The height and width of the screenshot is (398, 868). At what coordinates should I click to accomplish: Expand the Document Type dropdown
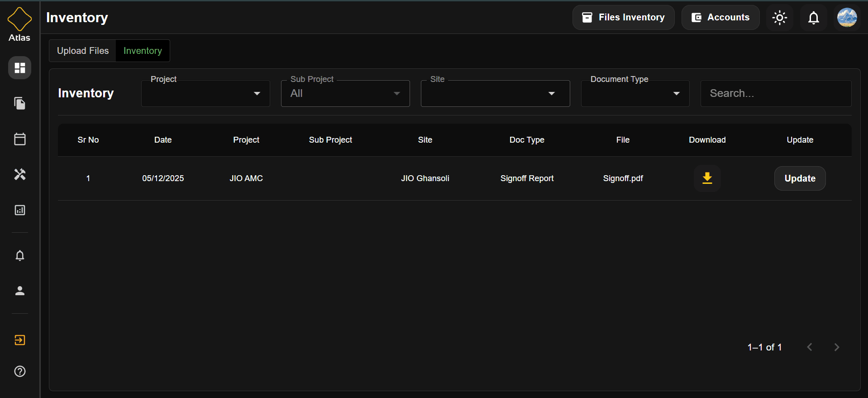tap(635, 94)
